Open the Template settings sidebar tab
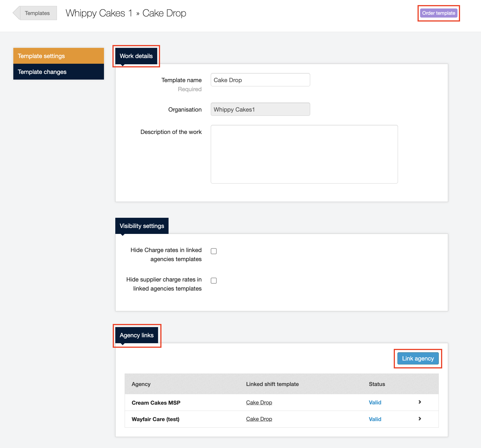The image size is (481, 448). (x=58, y=56)
